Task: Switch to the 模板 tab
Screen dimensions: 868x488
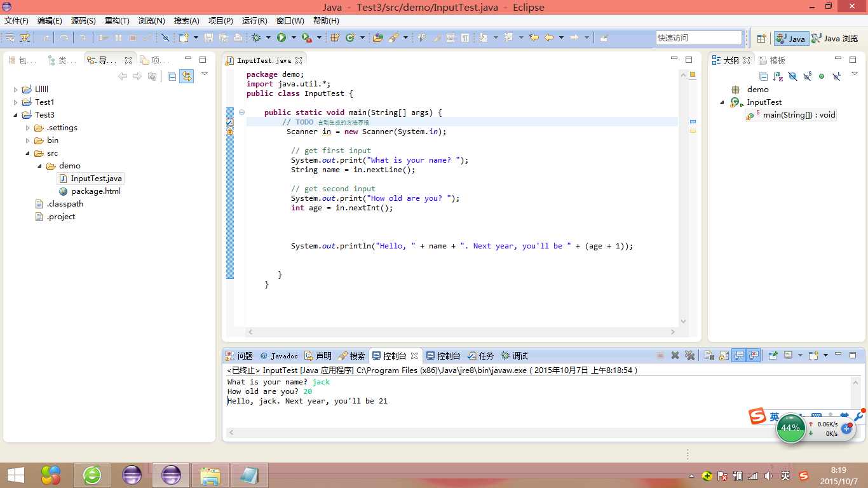Action: [772, 60]
